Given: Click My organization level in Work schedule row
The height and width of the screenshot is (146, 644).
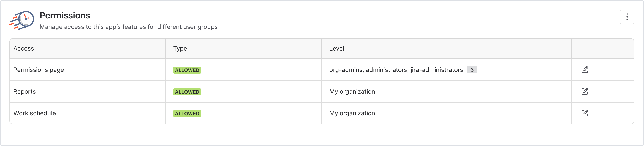Looking at the screenshot, I should pyautogui.click(x=352, y=113).
